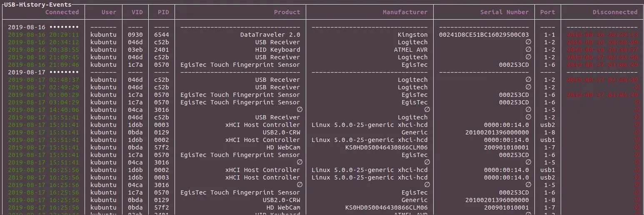This screenshot has width=644, height=215.
Task: Click the Port column header
Action: coord(547,12)
